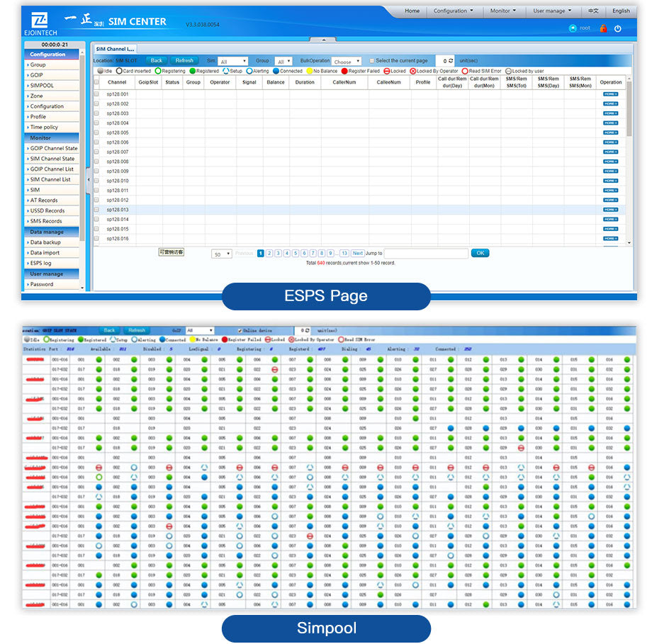Click the MORE icon for sp128.013

610,210
